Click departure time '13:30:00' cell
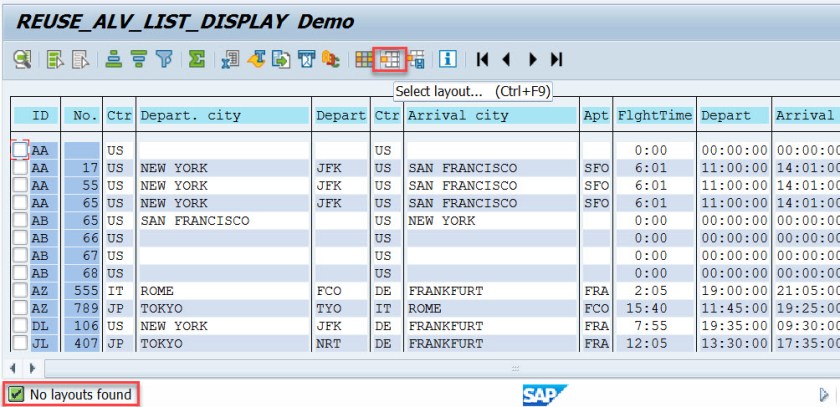This screenshot has width=840, height=407. (734, 343)
